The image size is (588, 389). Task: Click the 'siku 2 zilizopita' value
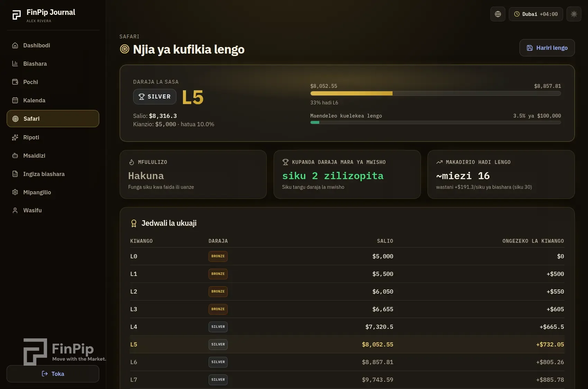click(x=333, y=176)
